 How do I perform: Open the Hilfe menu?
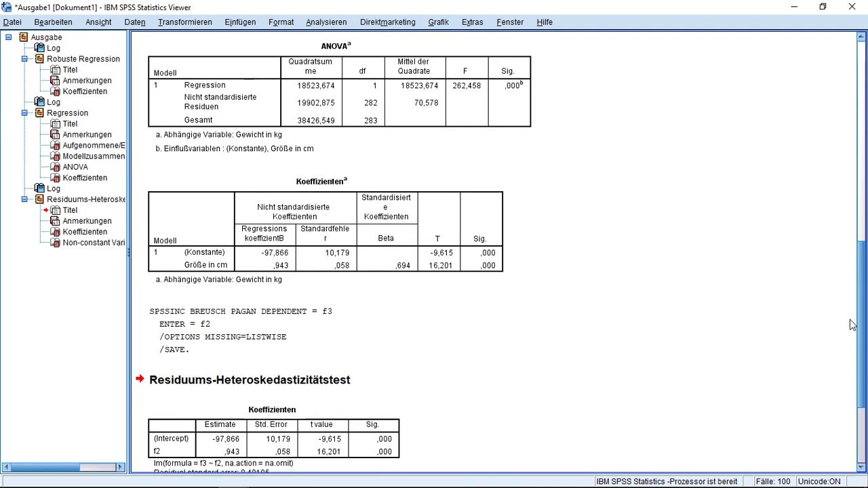[x=545, y=22]
